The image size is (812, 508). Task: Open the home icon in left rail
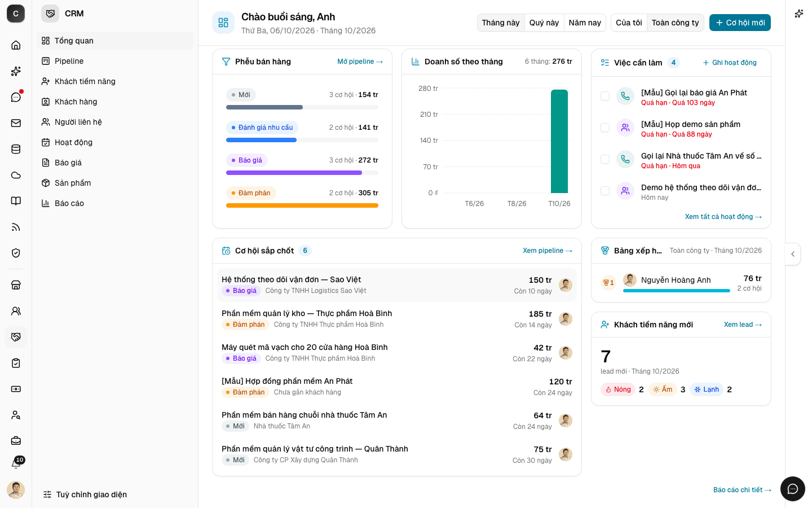click(x=16, y=45)
